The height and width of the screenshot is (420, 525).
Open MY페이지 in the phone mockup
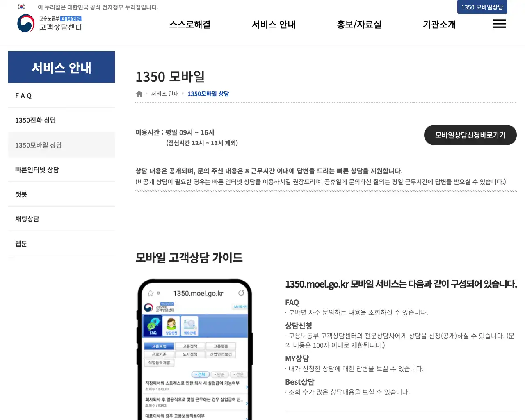point(240,306)
